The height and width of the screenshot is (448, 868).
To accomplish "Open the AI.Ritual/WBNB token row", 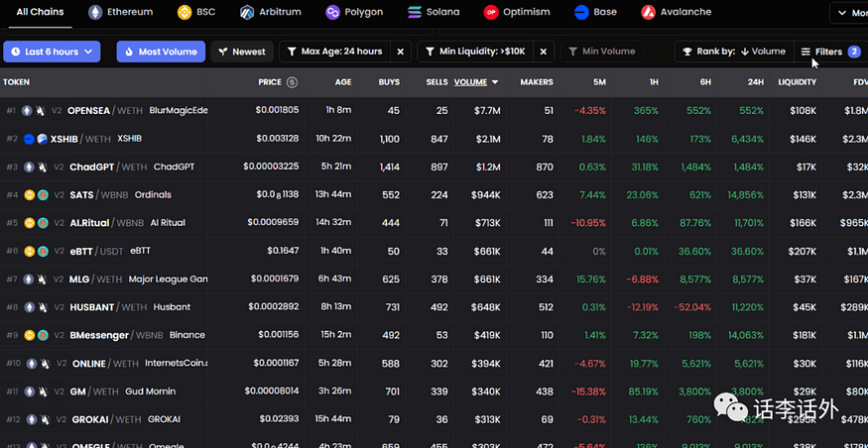I will tap(434, 223).
